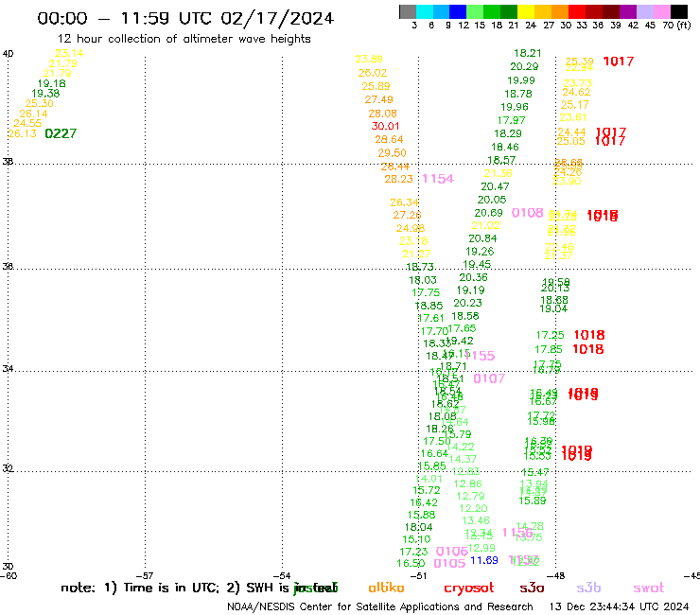
Task: Select the s3b satellite legend label
Action: click(588, 588)
